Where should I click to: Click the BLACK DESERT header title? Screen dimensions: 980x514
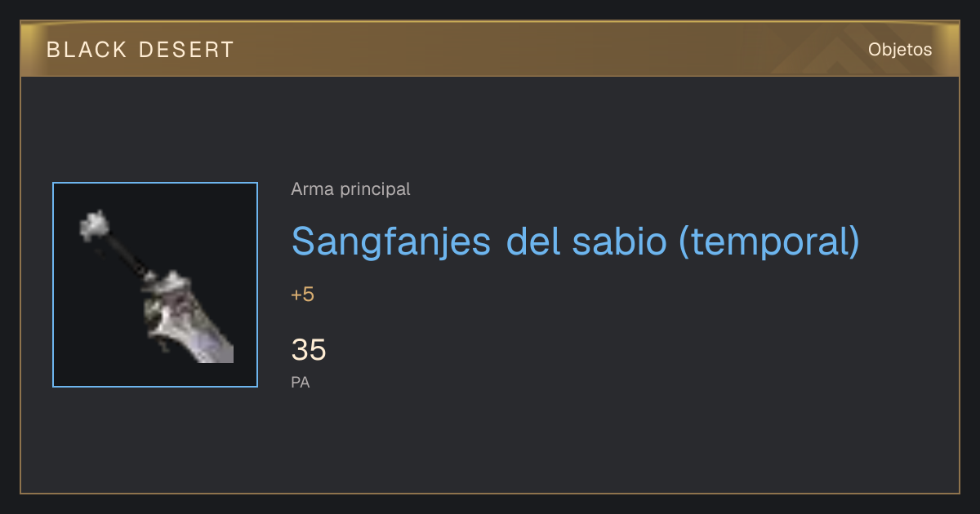[140, 50]
